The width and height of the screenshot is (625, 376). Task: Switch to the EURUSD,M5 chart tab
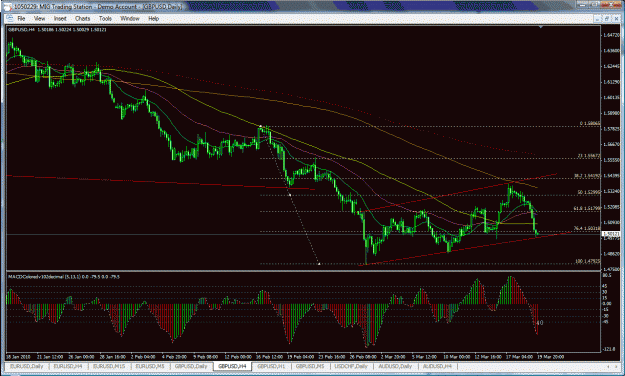(150, 366)
